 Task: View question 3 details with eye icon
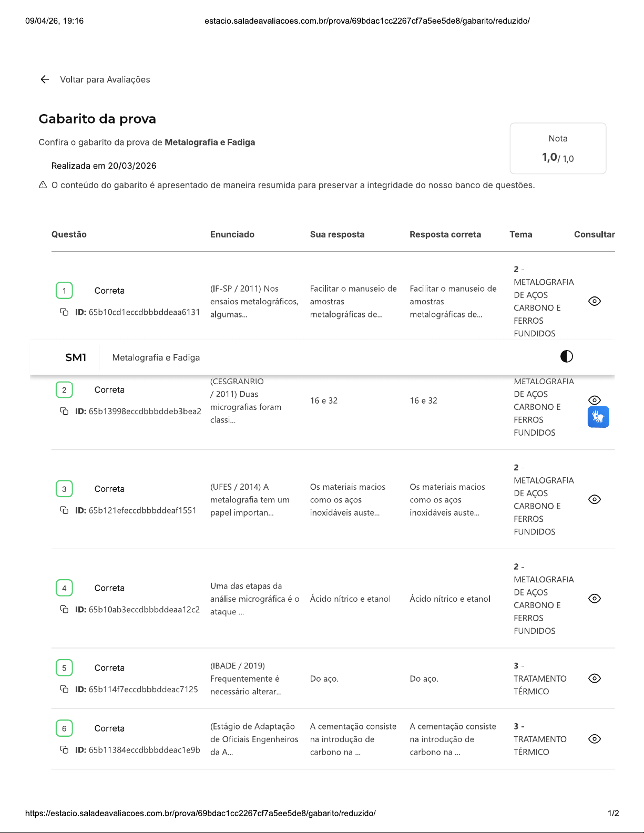[594, 499]
